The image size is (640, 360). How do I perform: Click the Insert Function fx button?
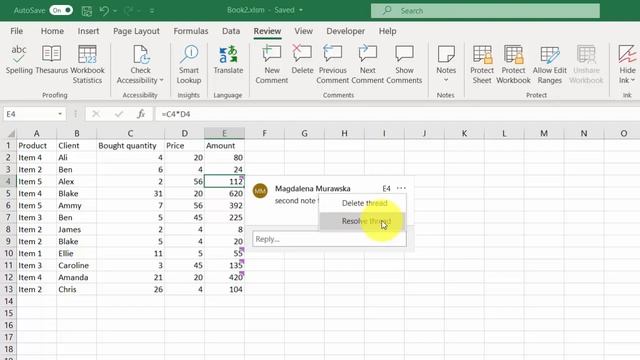[x=141, y=114]
